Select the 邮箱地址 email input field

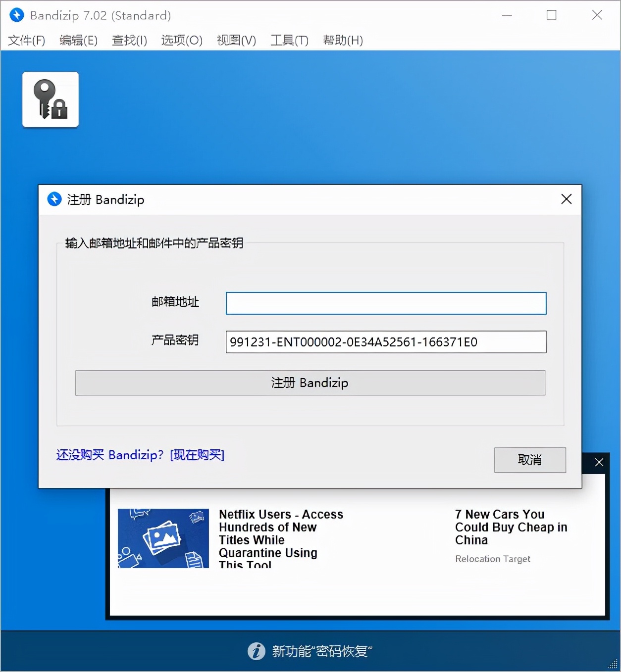click(x=386, y=303)
